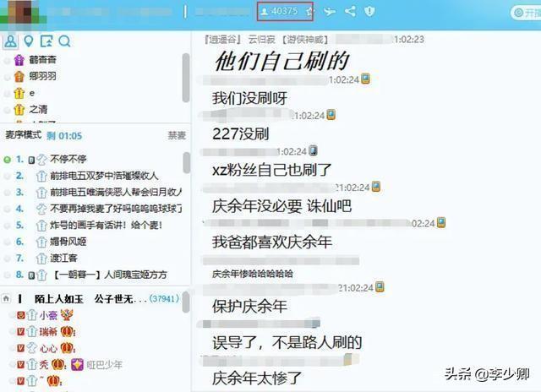
Task: Click the home icon beside channel tree
Action: coord(6,298)
